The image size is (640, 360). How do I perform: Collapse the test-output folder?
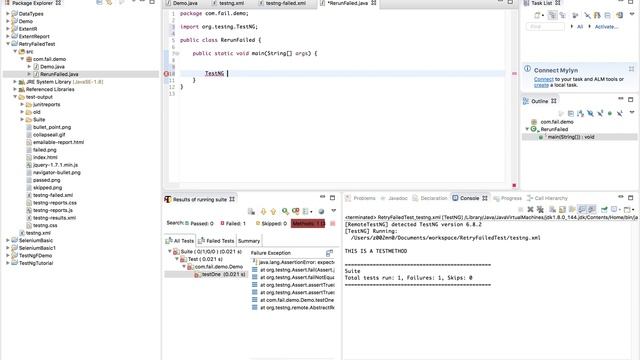tap(15, 97)
